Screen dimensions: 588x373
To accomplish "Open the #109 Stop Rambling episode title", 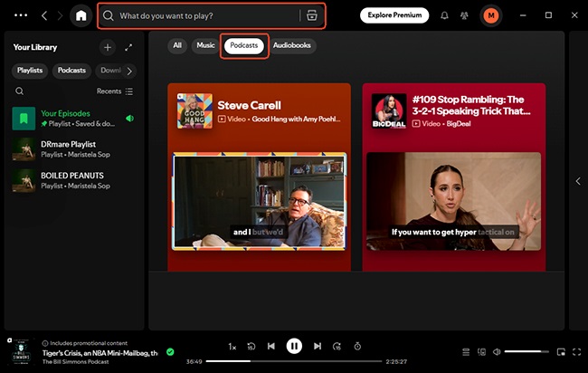I will pos(471,105).
